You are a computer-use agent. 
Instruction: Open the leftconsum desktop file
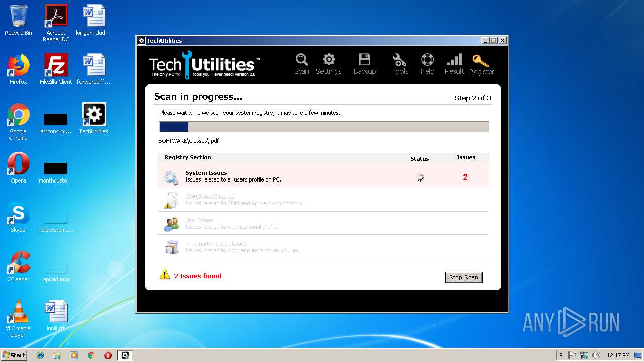point(55,123)
